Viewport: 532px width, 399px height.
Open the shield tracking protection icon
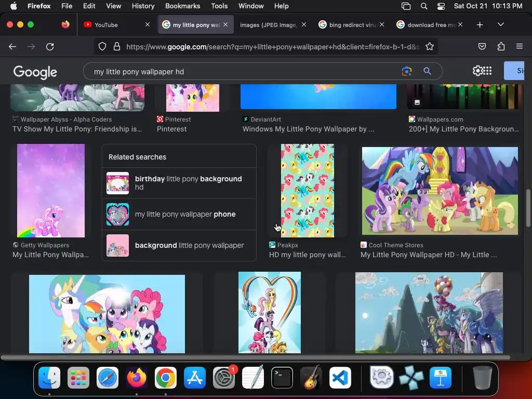(x=102, y=46)
